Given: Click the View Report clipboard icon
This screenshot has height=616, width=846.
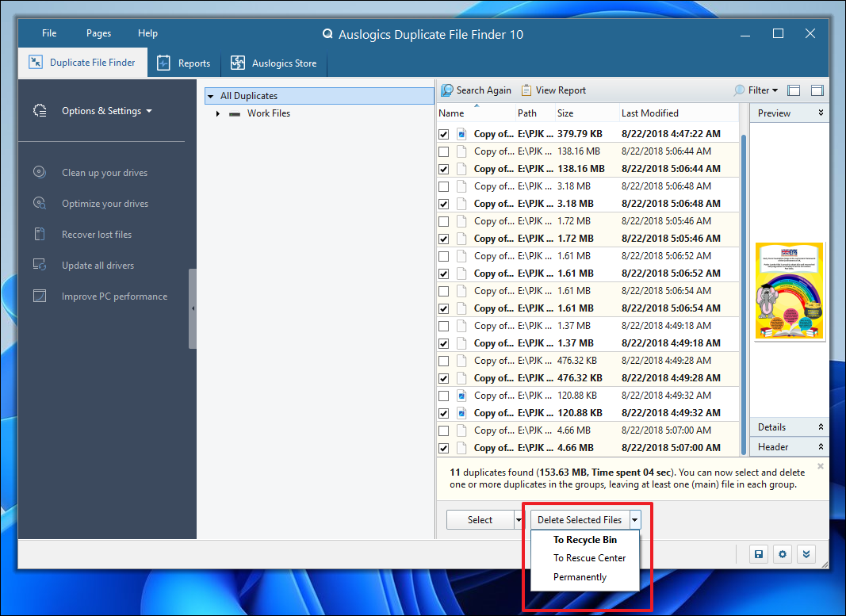Looking at the screenshot, I should 526,90.
